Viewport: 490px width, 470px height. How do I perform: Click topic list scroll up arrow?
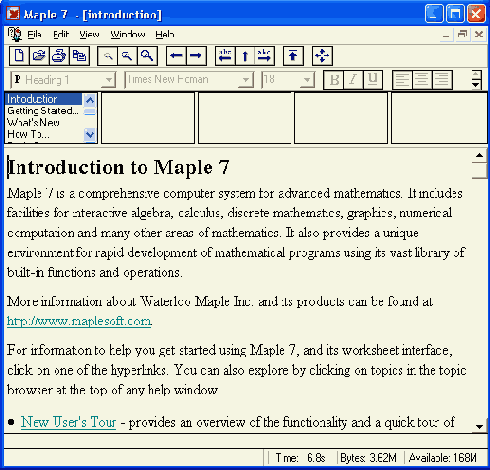90,100
